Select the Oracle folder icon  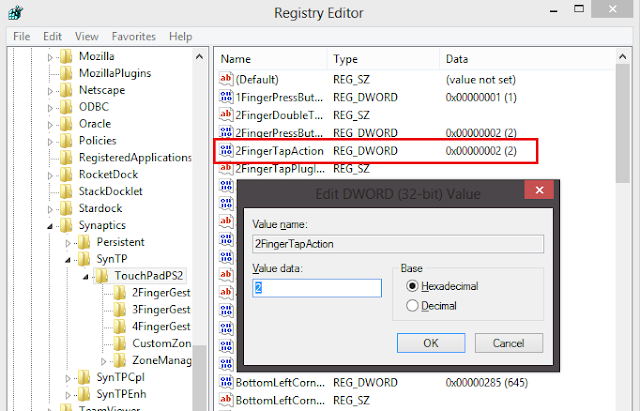tap(66, 124)
